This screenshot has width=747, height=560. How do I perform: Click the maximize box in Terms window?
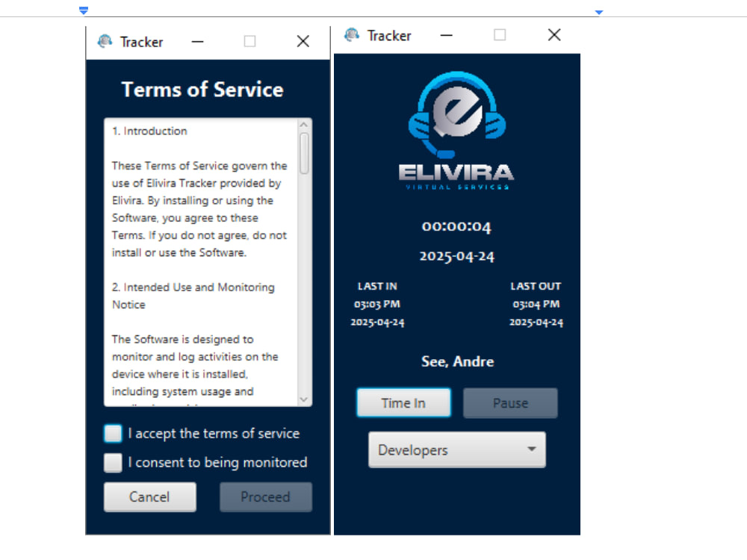pyautogui.click(x=249, y=41)
